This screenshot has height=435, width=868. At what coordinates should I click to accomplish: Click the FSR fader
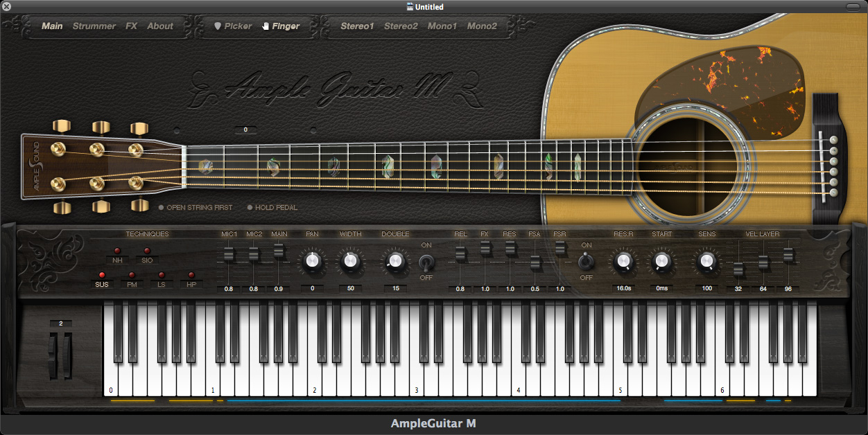[559, 247]
